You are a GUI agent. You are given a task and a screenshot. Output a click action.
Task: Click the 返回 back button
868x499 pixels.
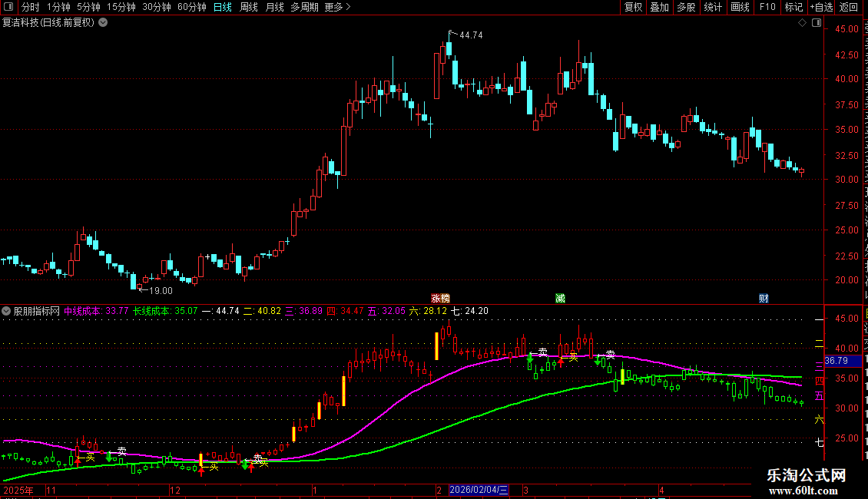tap(849, 7)
